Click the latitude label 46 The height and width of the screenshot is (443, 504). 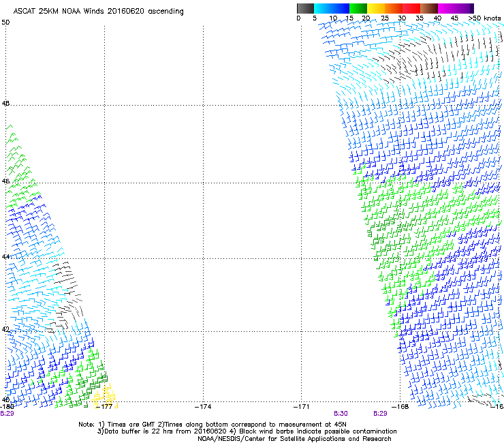click(x=5, y=181)
